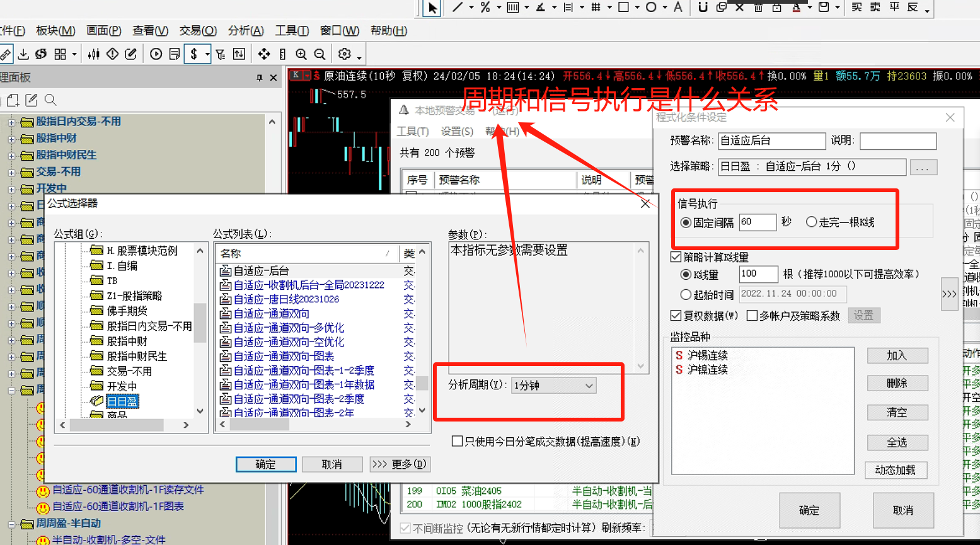Click the settings gear toolbar icon
This screenshot has width=980, height=545.
[345, 54]
